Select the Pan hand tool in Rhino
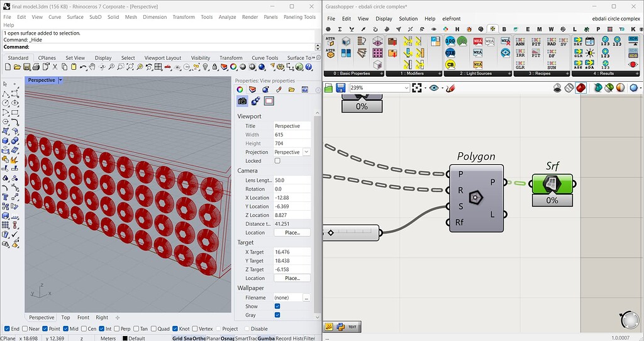 [92, 67]
